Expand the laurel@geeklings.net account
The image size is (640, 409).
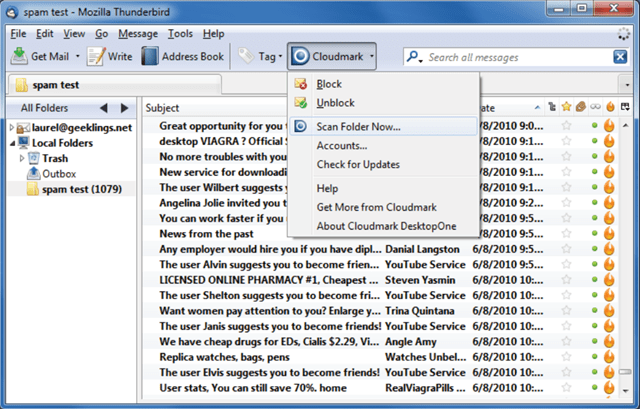click(x=12, y=128)
